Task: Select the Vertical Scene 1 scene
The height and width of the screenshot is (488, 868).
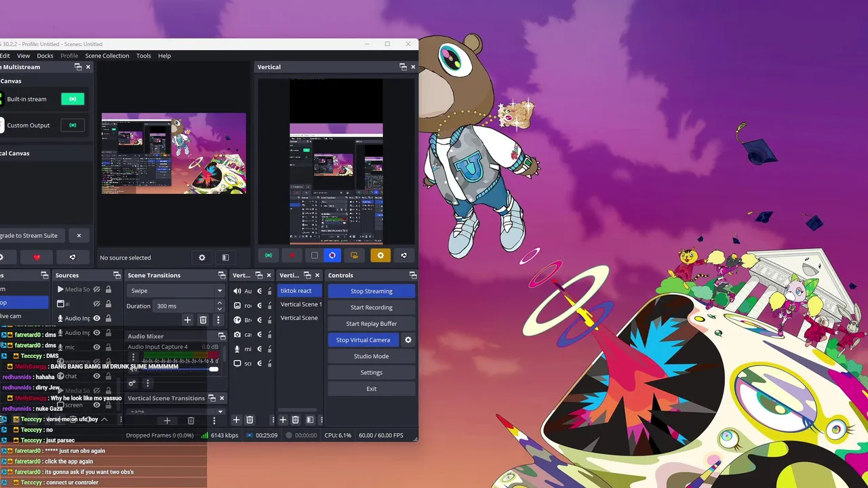Action: tap(300, 304)
